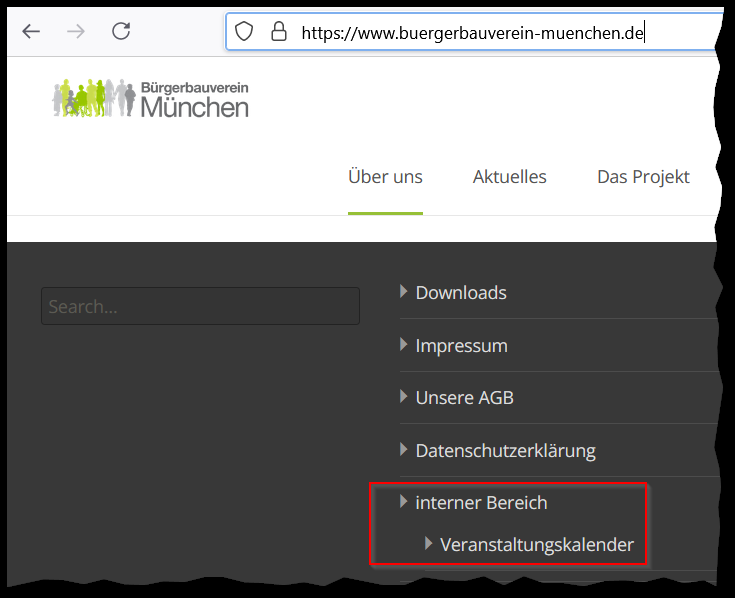The height and width of the screenshot is (598, 735).
Task: Click the arrow beside Veranstaltungskalender
Action: pos(428,543)
